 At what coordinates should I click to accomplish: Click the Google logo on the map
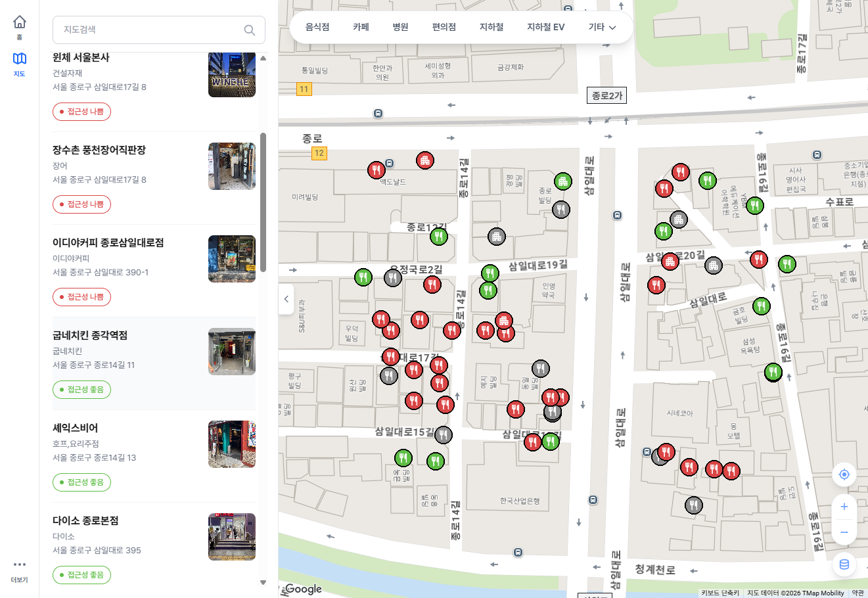303,589
